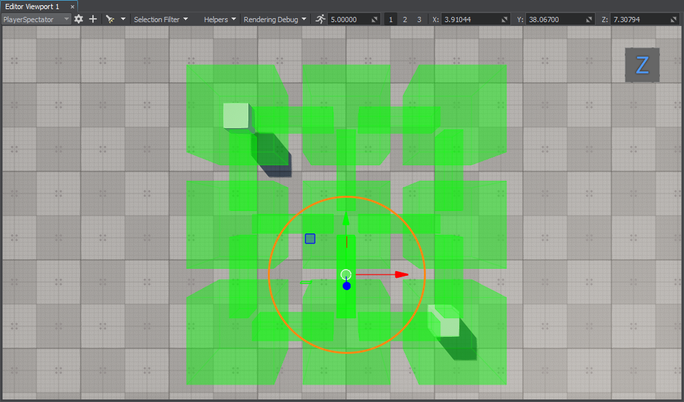Click the small blue square plane handle
The image size is (684, 402).
(310, 238)
